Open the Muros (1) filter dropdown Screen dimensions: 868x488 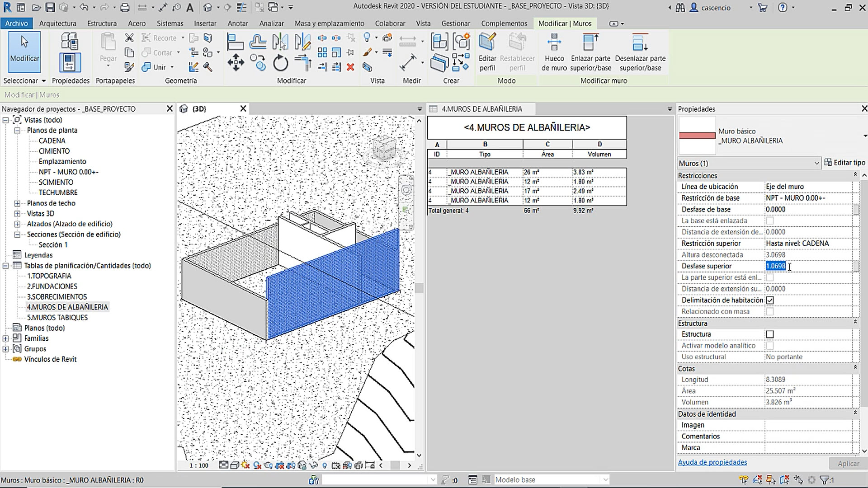(x=816, y=163)
